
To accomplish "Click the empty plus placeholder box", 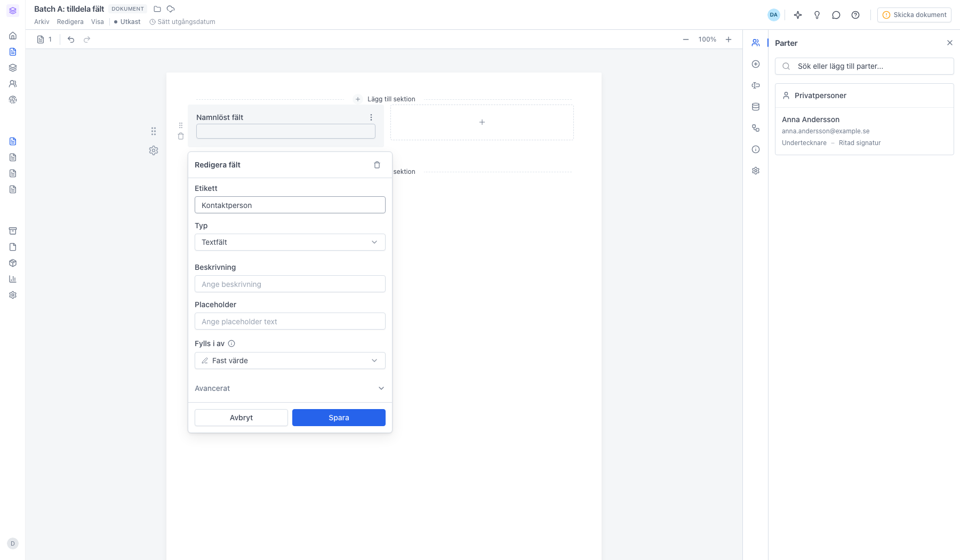I will click(482, 123).
